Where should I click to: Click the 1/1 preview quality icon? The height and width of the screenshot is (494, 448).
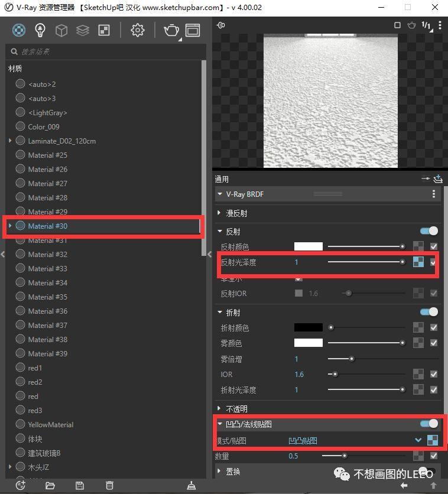click(426, 25)
